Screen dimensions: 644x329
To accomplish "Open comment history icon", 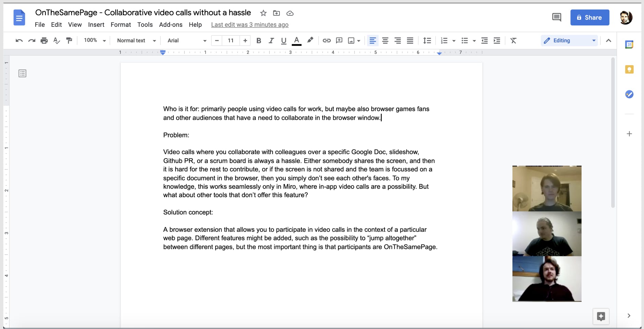I will point(557,17).
